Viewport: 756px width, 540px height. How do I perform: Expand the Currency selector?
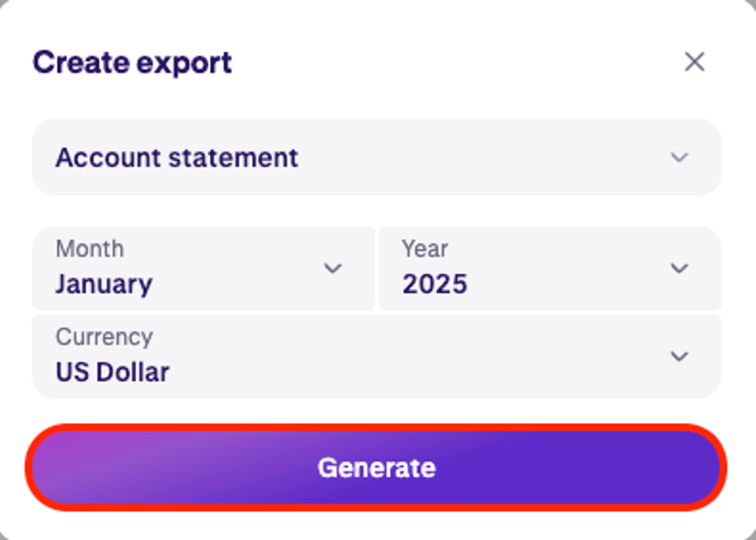pyautogui.click(x=377, y=356)
